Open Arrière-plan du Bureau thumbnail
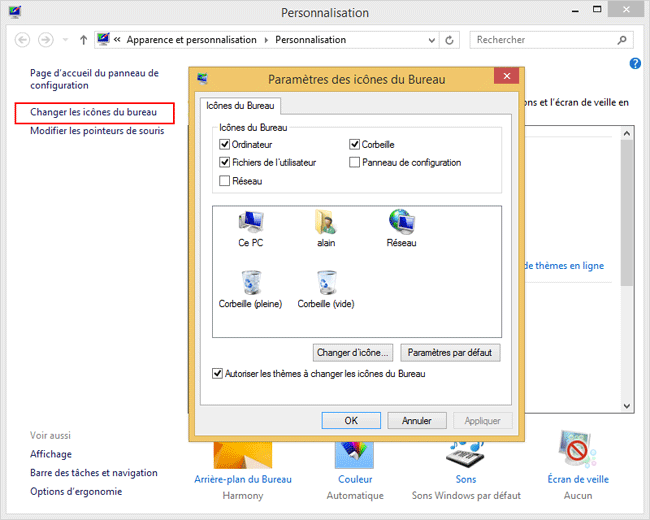Image resolution: width=650 pixels, height=520 pixels. click(243, 455)
